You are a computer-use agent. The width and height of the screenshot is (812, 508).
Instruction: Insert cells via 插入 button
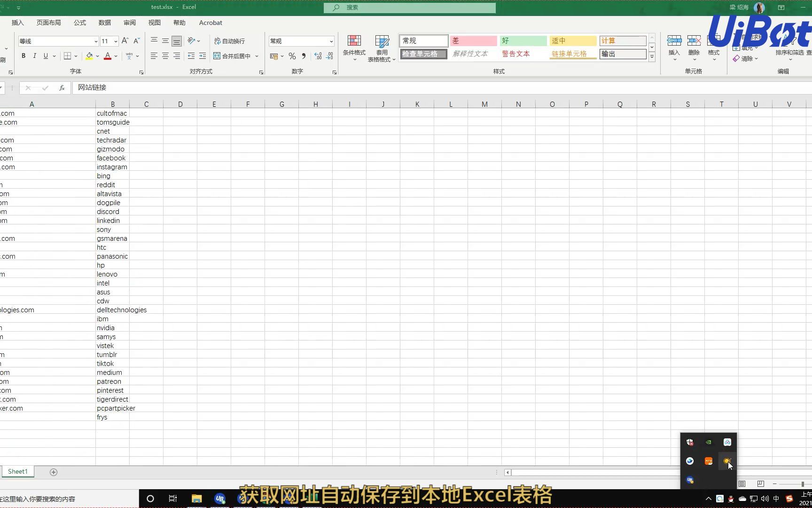(674, 48)
